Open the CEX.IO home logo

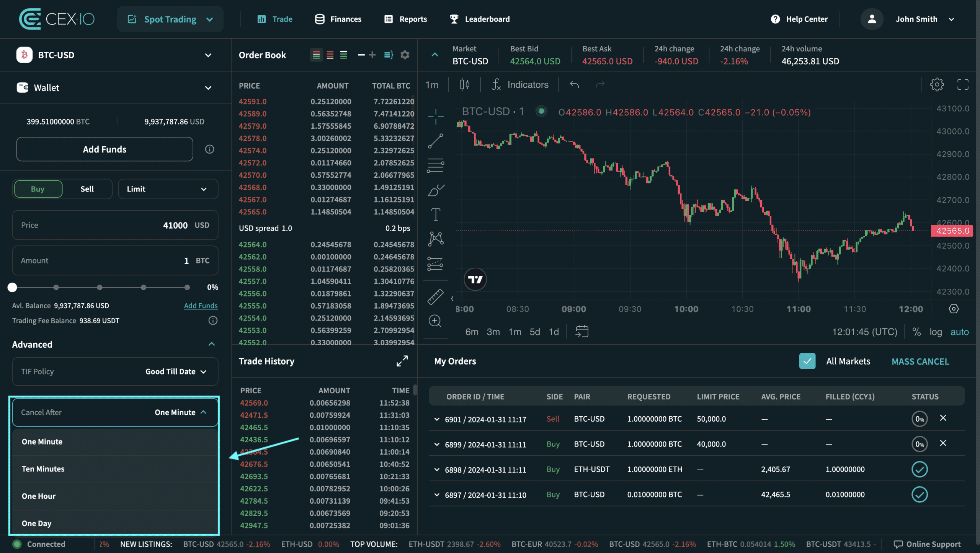57,19
